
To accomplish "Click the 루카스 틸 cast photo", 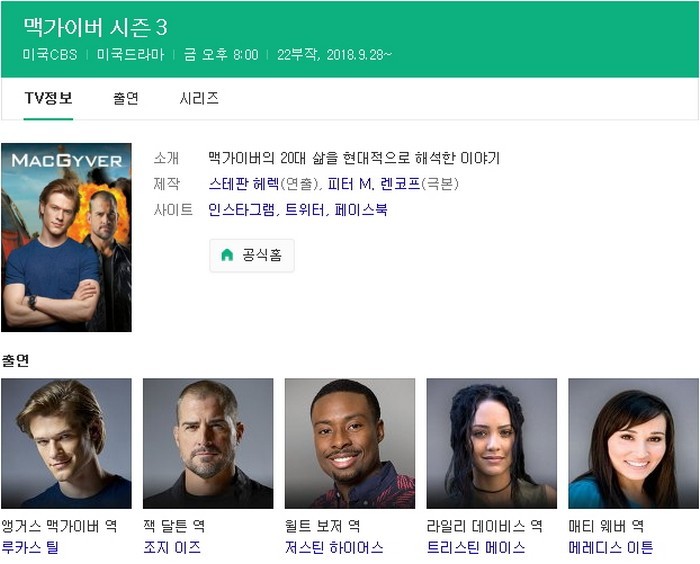I will click(x=67, y=443).
